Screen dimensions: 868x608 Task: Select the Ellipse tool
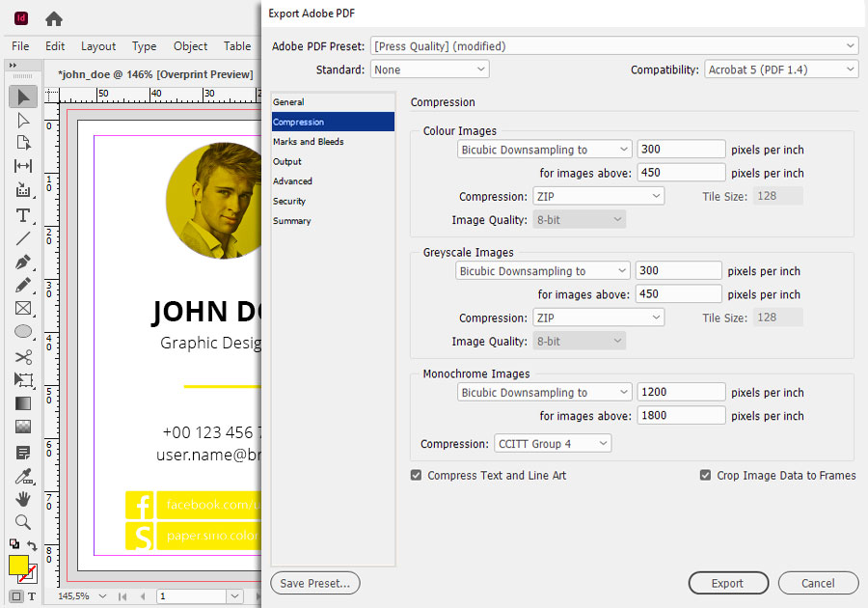[23, 332]
